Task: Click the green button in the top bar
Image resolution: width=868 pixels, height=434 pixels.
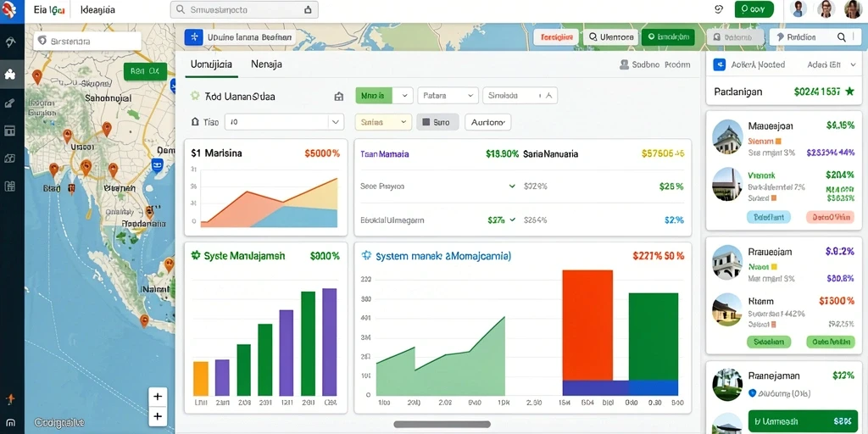Action: coord(754,9)
